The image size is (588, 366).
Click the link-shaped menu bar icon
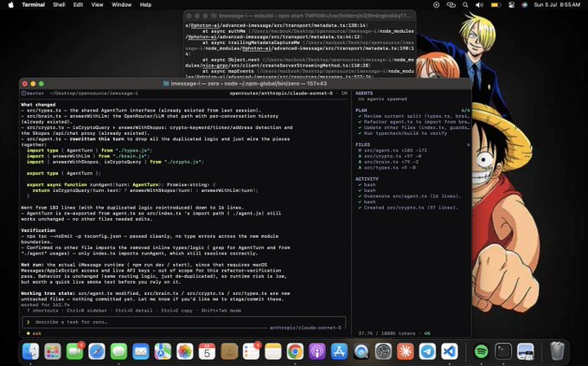pos(451,5)
